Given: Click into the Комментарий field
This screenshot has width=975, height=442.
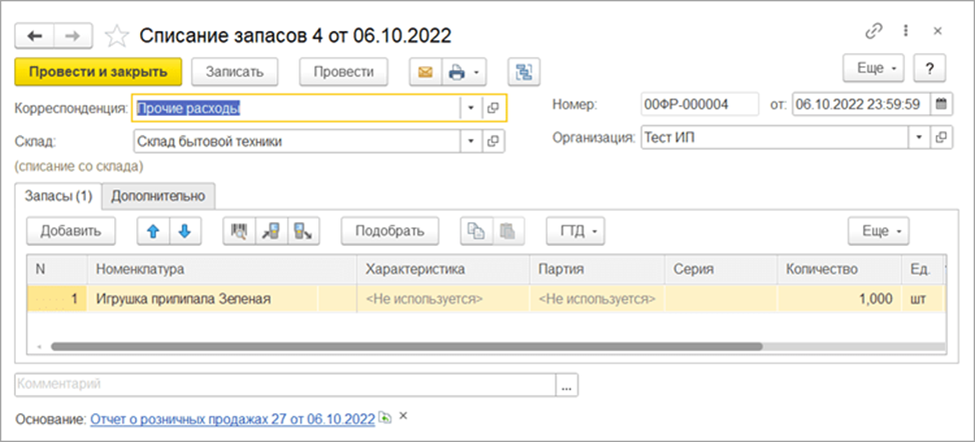Looking at the screenshot, I should click(284, 385).
